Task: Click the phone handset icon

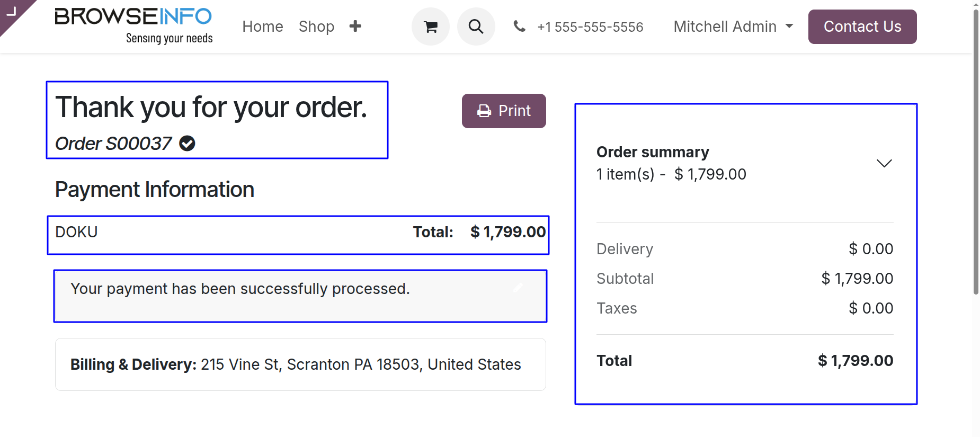Action: point(520,26)
